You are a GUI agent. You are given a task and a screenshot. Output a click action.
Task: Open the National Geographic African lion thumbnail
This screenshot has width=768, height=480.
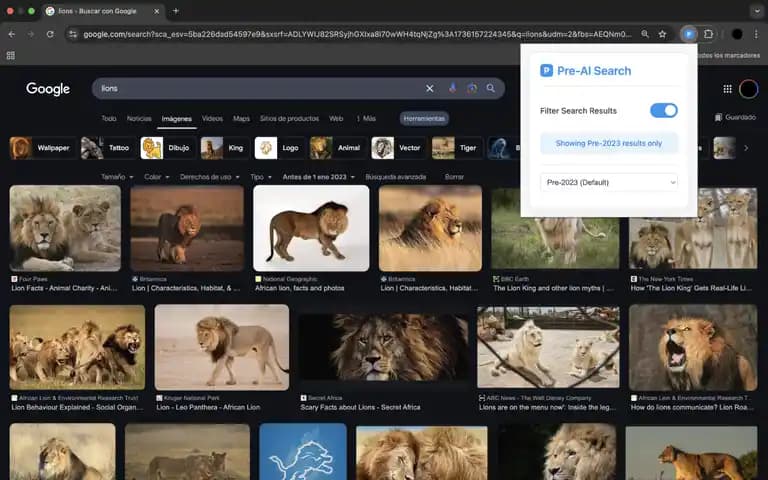311,228
